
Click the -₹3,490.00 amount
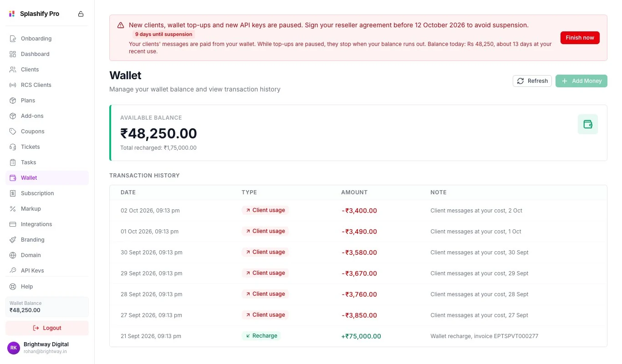pyautogui.click(x=359, y=232)
